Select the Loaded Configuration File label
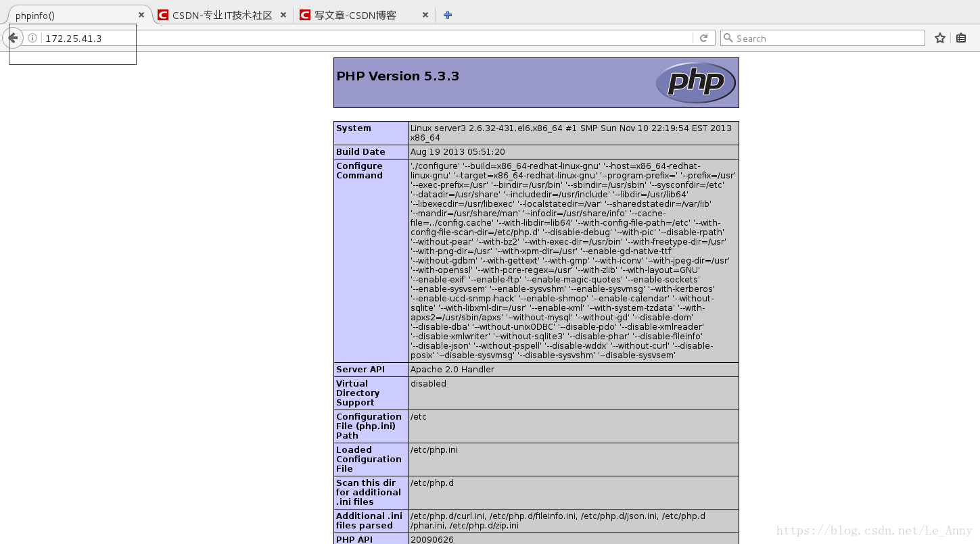Image resolution: width=980 pixels, height=544 pixels. point(369,460)
